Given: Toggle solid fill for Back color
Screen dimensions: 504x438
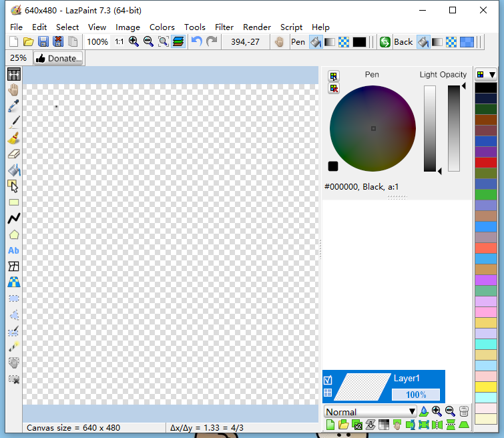Looking at the screenshot, I should point(423,42).
